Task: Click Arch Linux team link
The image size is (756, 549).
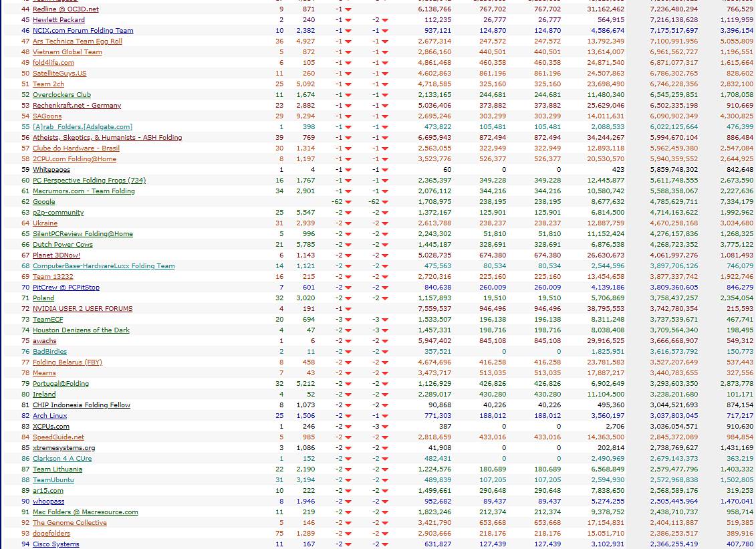Action: 49,416
